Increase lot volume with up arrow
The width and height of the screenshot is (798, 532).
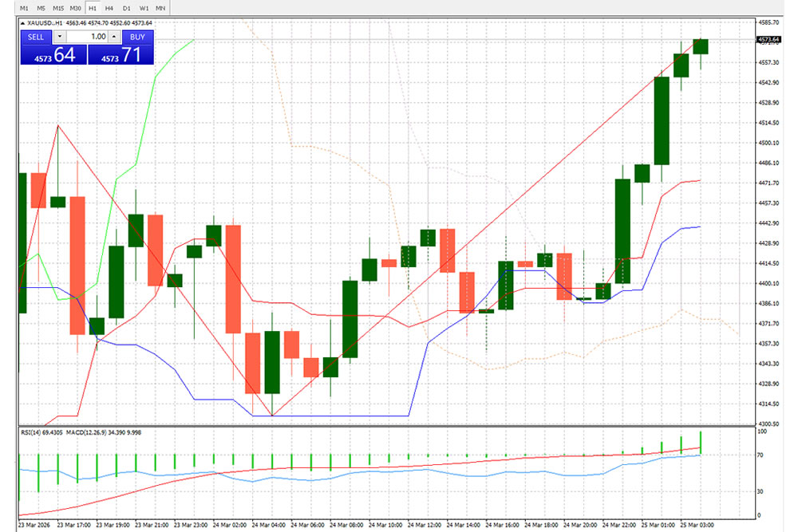tap(113, 37)
